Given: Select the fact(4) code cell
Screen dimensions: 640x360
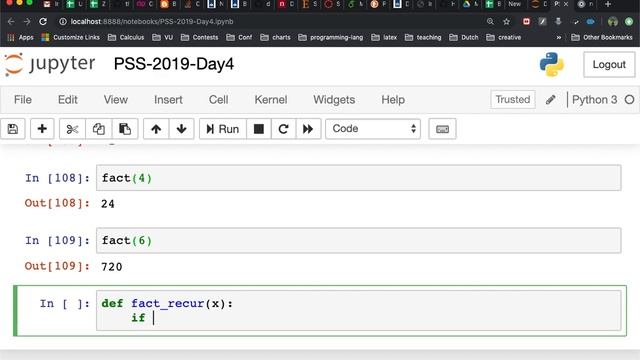Looking at the screenshot, I should (358, 178).
